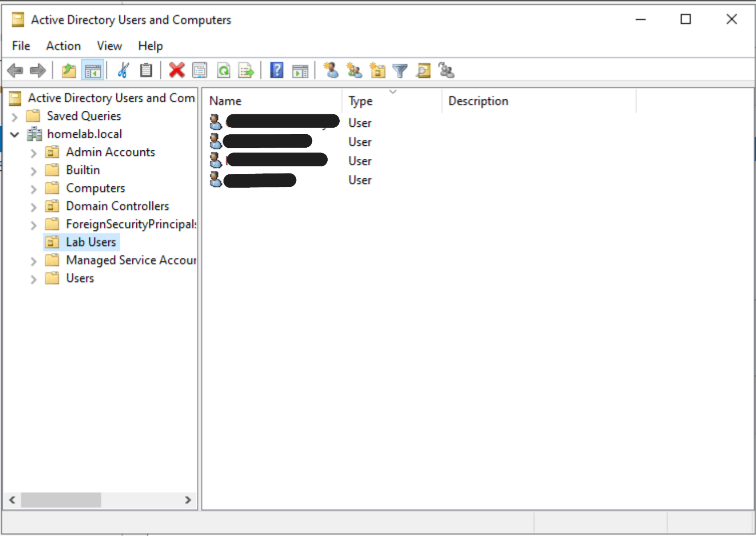Click the Forward arrow toolbar icon
Viewport: 756px width, 536px height.
tap(38, 71)
